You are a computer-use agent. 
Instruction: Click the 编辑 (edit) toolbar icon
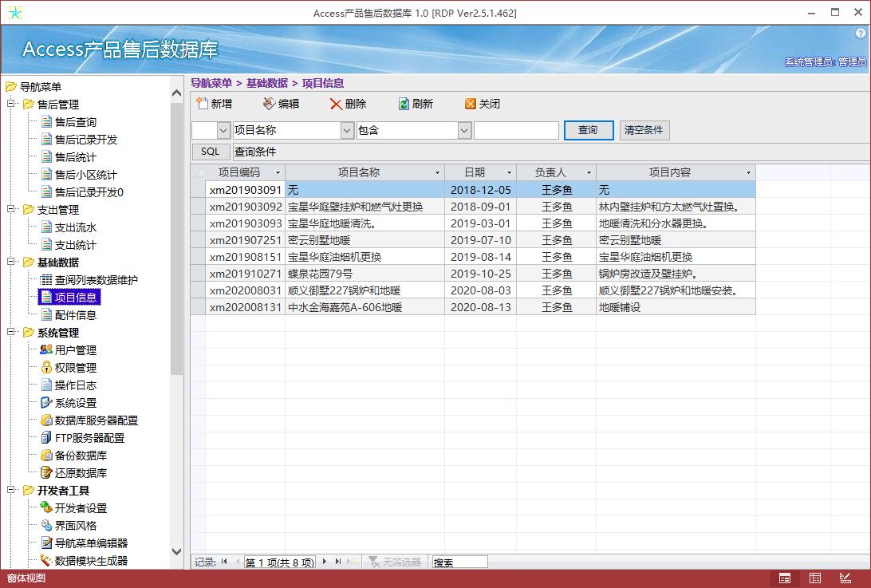tap(270, 104)
